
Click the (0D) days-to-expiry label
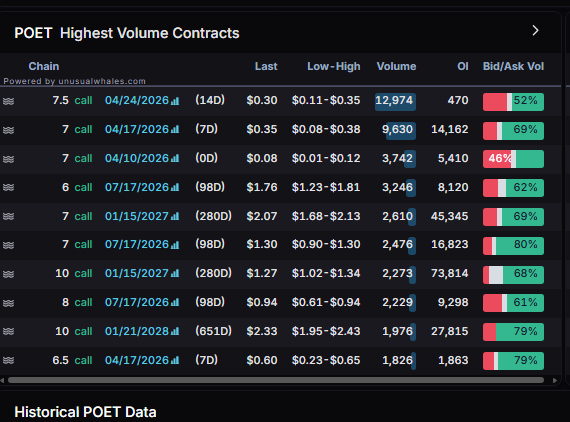click(206, 158)
